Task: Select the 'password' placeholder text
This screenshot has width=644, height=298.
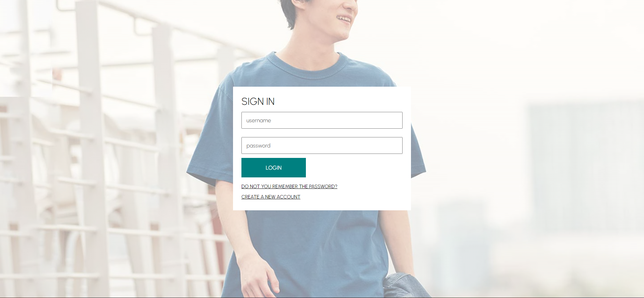Action: [258, 146]
